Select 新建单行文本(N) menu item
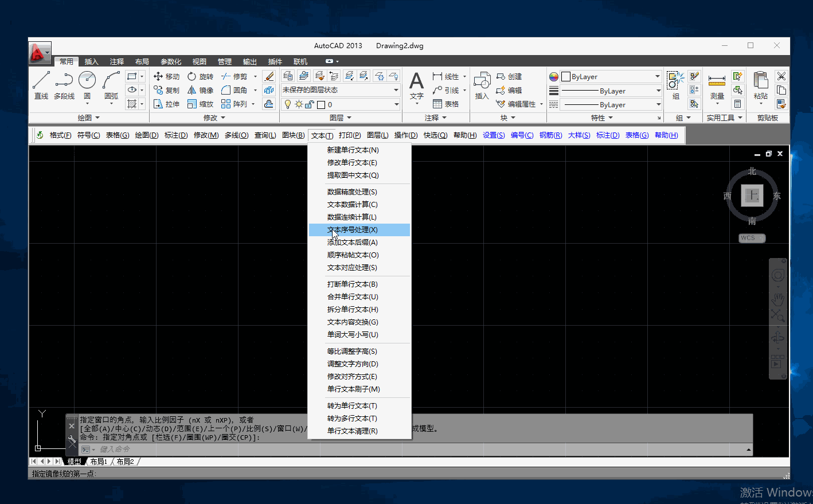The image size is (813, 504). tap(359, 150)
